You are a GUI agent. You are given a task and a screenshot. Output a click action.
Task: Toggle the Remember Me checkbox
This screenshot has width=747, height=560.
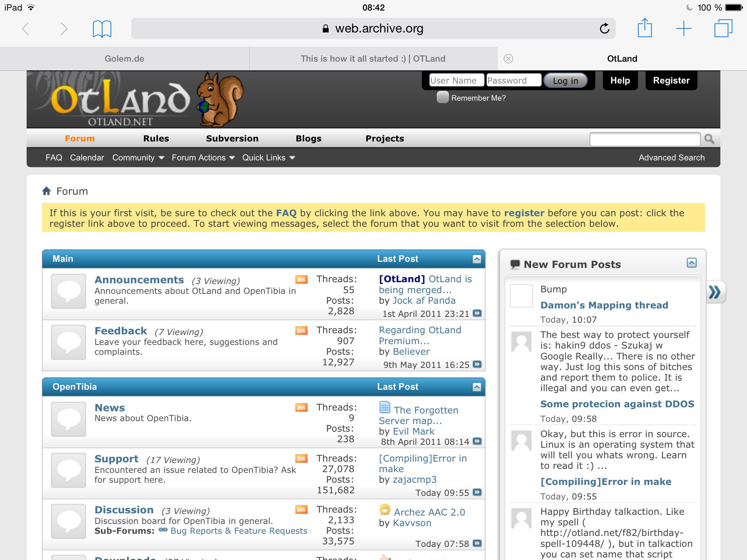click(x=442, y=97)
